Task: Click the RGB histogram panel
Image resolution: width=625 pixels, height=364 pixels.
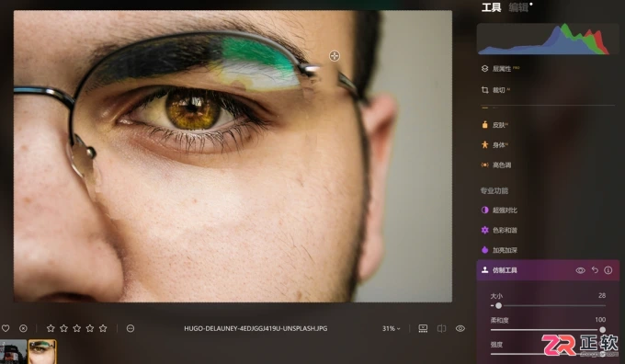Action: 548,39
